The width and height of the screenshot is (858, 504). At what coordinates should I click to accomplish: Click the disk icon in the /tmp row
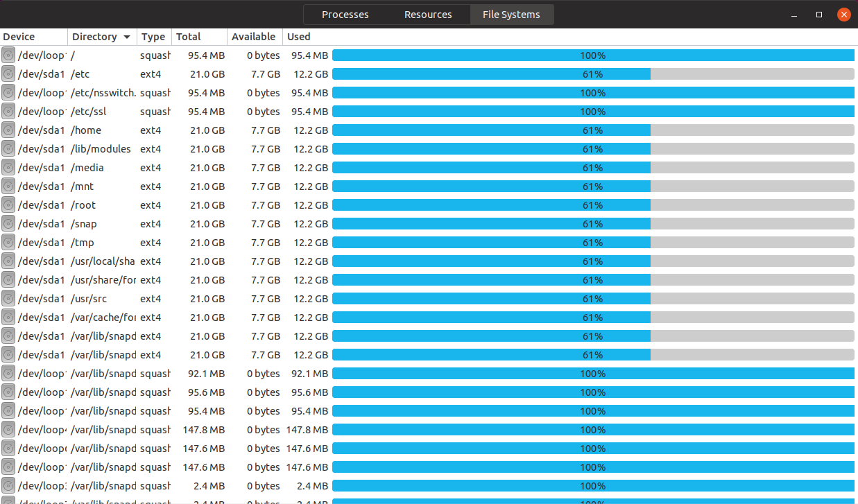point(8,243)
